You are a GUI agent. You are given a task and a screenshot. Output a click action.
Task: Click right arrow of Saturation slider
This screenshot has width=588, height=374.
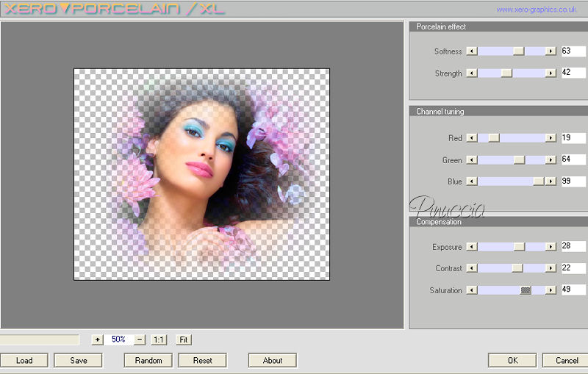click(x=551, y=290)
